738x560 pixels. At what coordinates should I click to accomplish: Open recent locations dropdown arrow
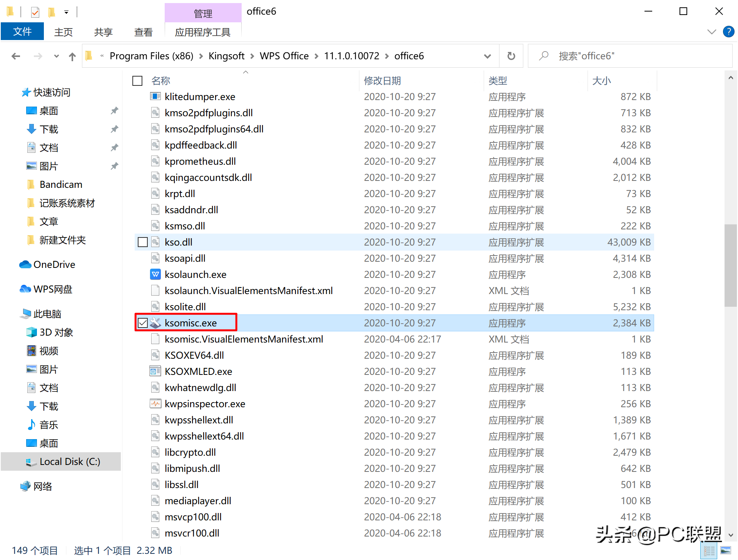coord(57,56)
